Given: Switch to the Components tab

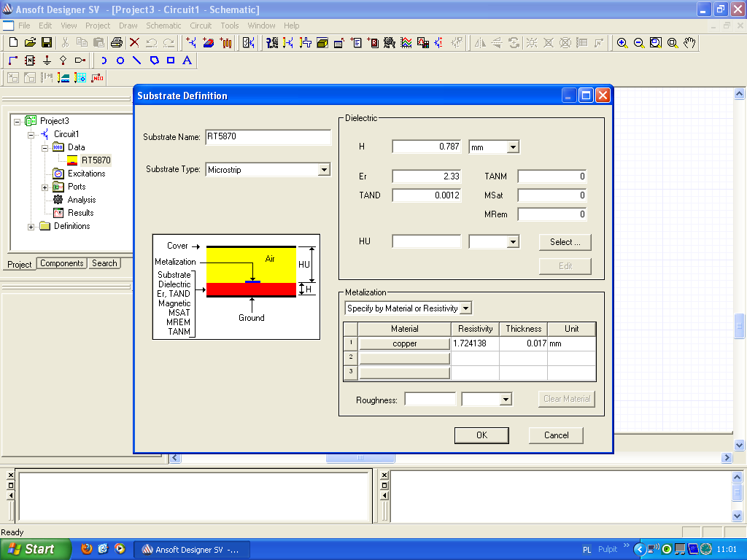Looking at the screenshot, I should click(61, 263).
